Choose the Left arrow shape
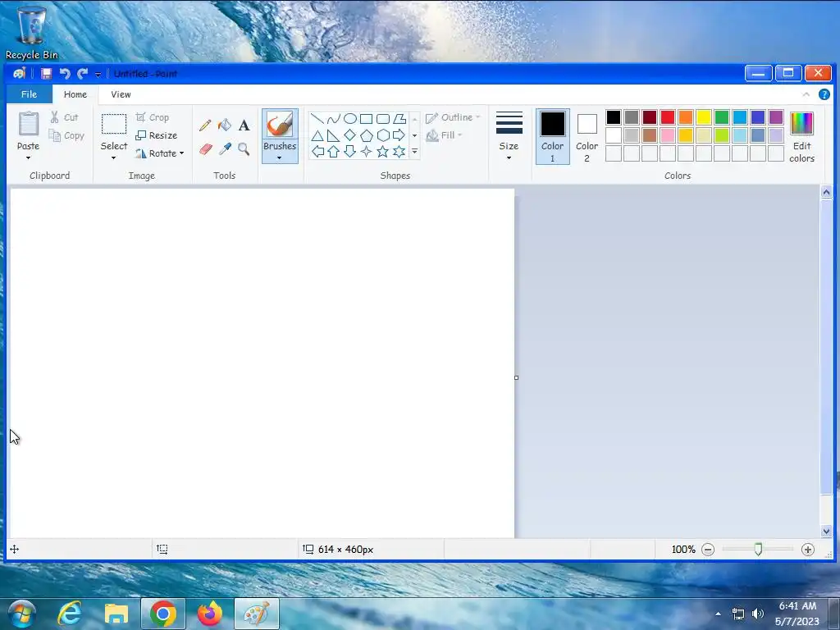This screenshot has height=630, width=840. [317, 152]
